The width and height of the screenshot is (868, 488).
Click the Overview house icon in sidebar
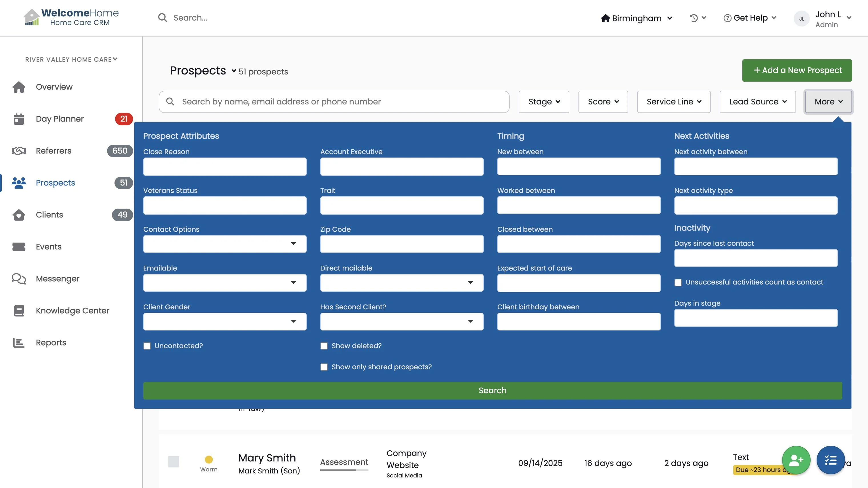point(19,87)
